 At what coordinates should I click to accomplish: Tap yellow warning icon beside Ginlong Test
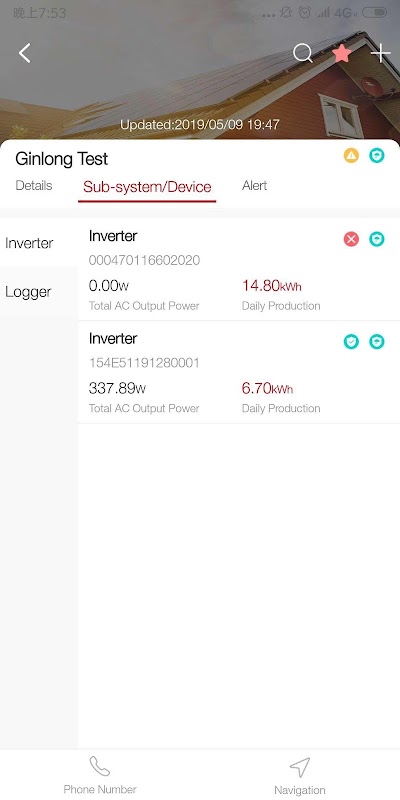(x=351, y=156)
